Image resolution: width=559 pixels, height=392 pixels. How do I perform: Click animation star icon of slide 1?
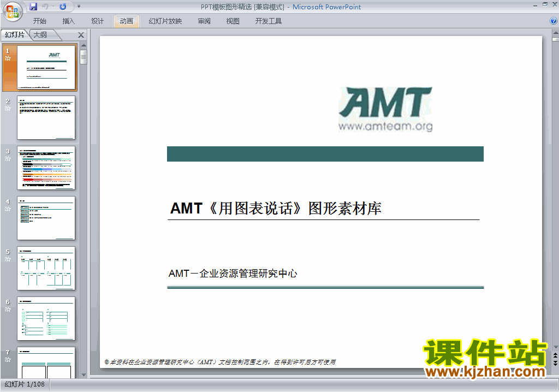point(8,58)
